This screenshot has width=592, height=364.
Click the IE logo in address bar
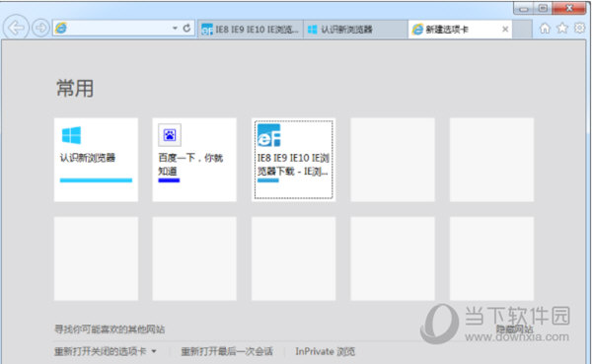tap(61, 28)
